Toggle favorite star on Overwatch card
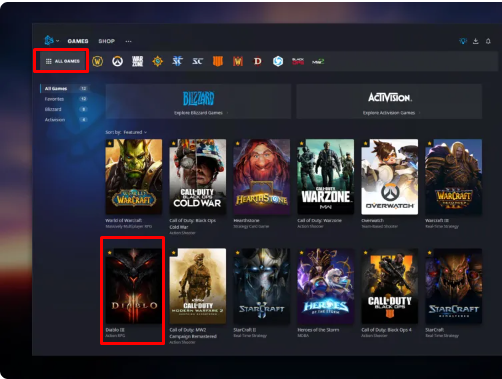The width and height of the screenshot is (502, 379). (x=365, y=144)
